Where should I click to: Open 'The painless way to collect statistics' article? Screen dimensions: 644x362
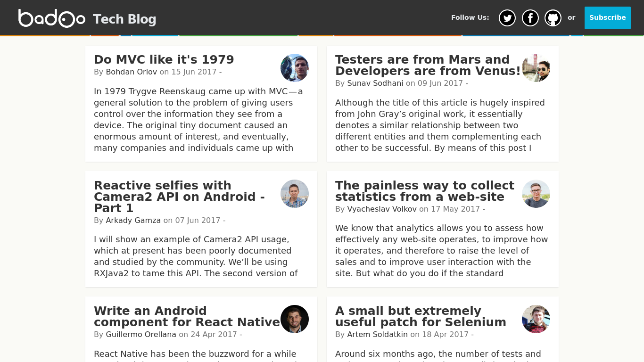click(425, 191)
